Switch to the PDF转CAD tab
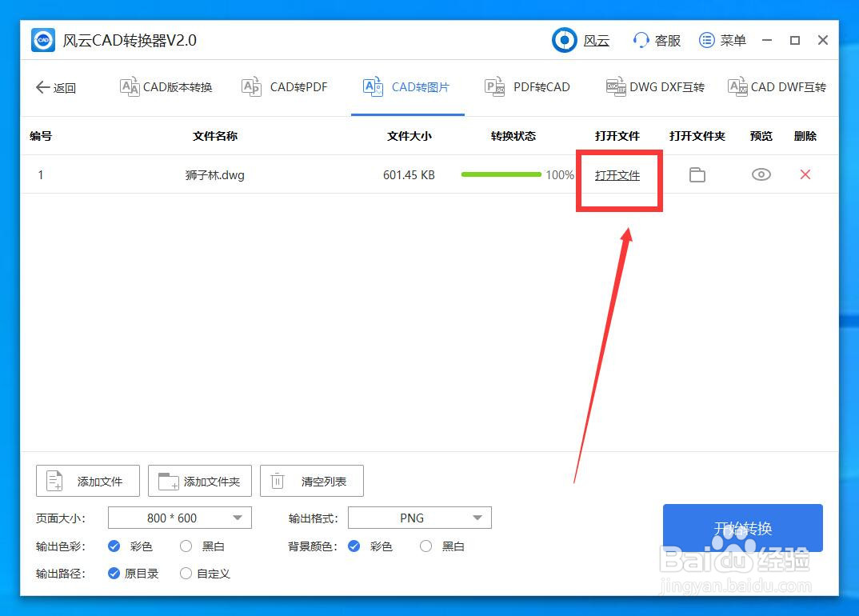 (x=526, y=87)
